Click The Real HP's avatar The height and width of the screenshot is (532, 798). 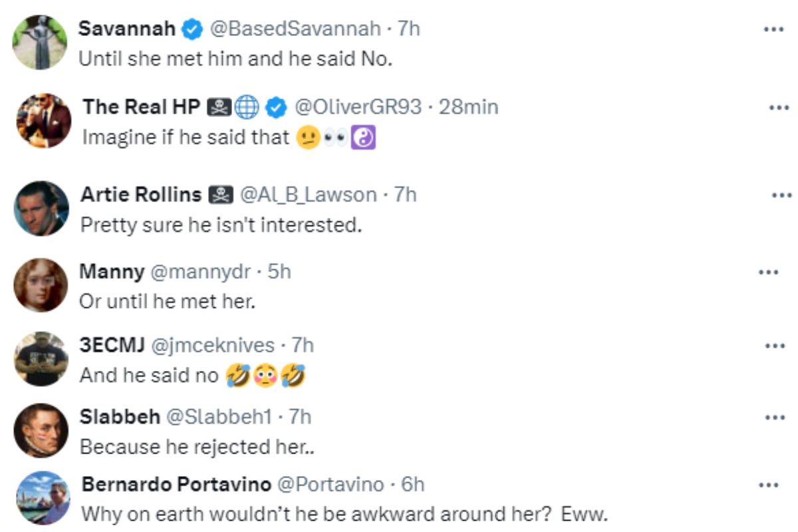[43, 120]
